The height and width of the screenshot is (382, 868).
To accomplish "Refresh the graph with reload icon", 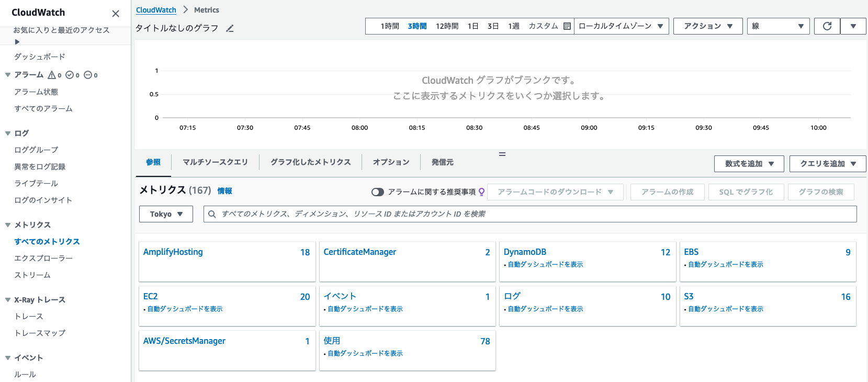I will pos(827,26).
